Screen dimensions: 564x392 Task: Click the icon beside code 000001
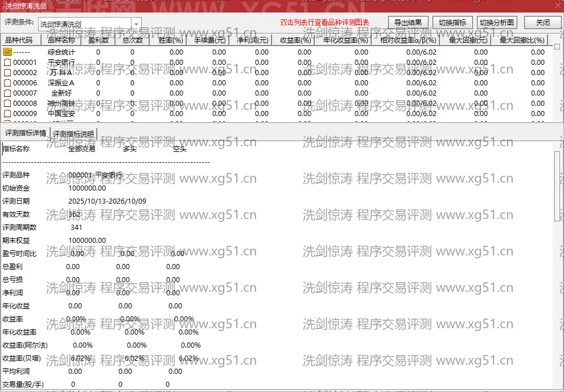(x=7, y=62)
